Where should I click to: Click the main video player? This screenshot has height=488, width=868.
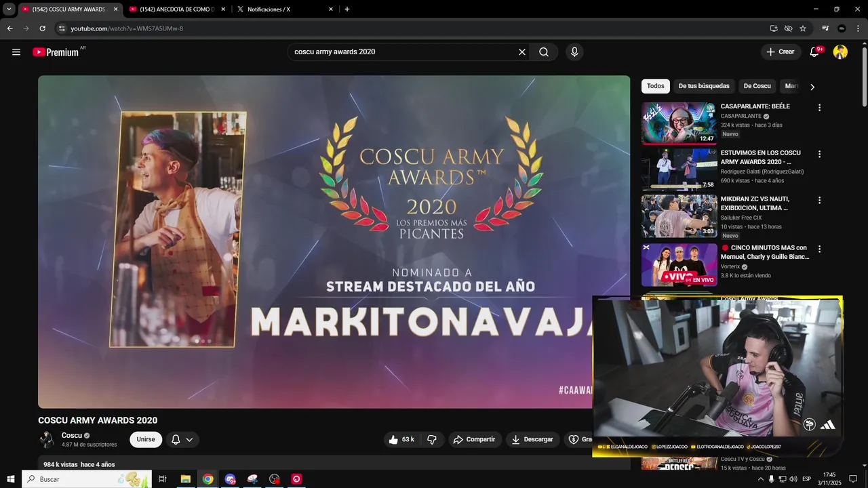coord(334,242)
